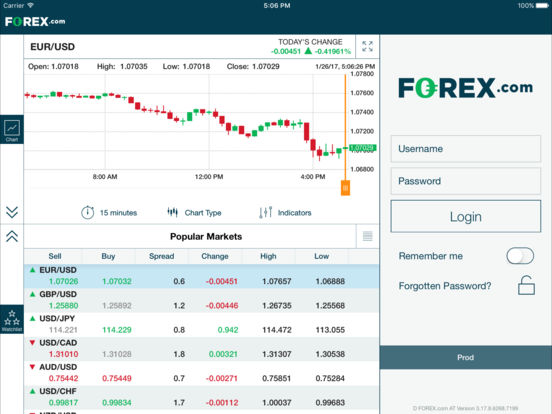The image size is (552, 414).
Task: Select the USD/JPY market row
Action: click(201, 325)
